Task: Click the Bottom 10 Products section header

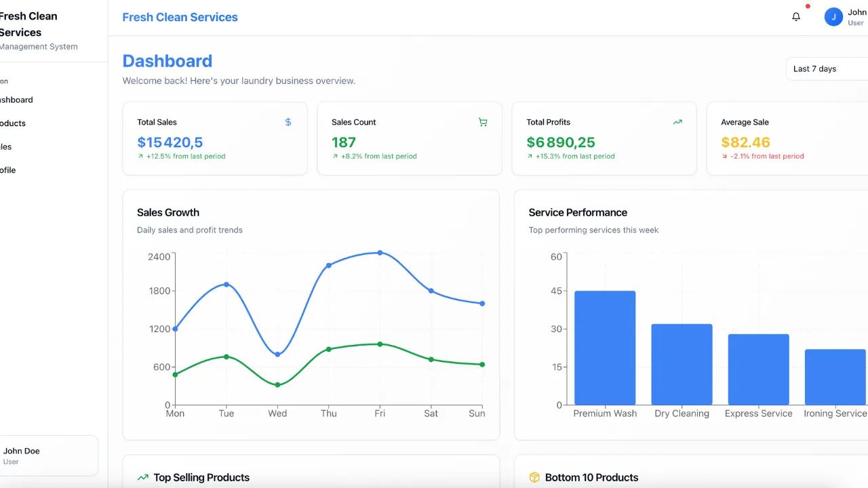Action: 591,477
